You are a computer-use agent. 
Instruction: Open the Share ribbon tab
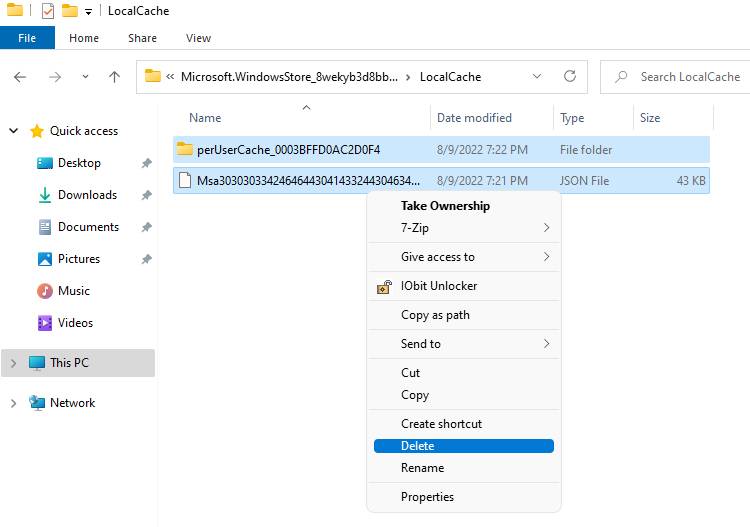142,38
